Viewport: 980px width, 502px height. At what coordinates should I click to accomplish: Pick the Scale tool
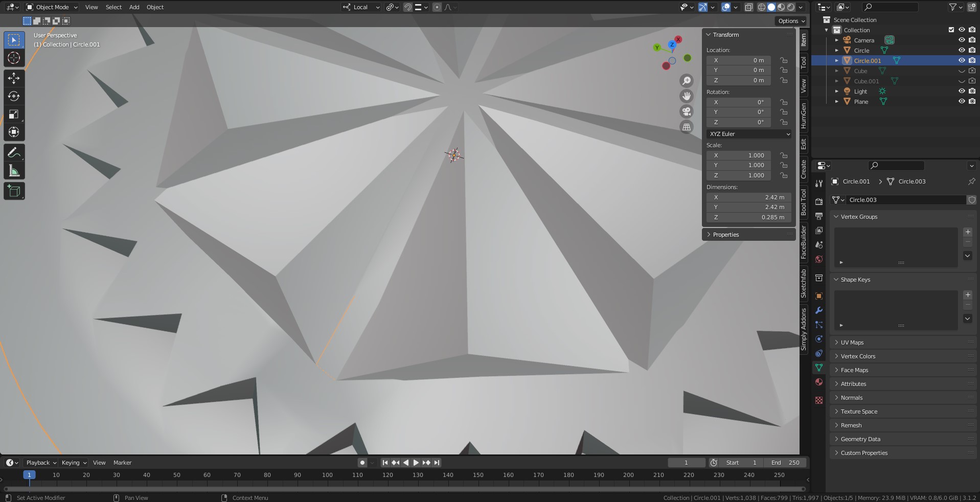point(14,114)
